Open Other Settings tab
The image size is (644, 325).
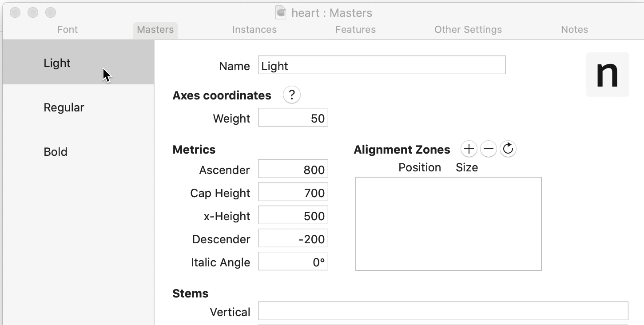(468, 30)
